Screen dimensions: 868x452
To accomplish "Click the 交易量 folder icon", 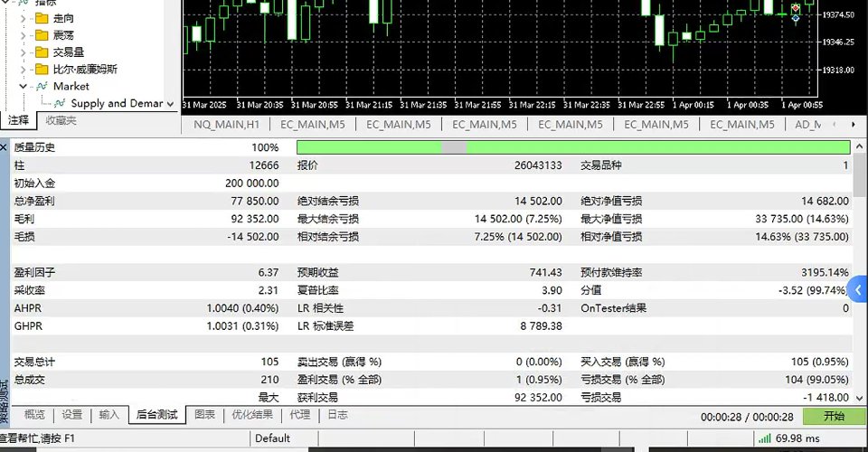I will pos(42,52).
